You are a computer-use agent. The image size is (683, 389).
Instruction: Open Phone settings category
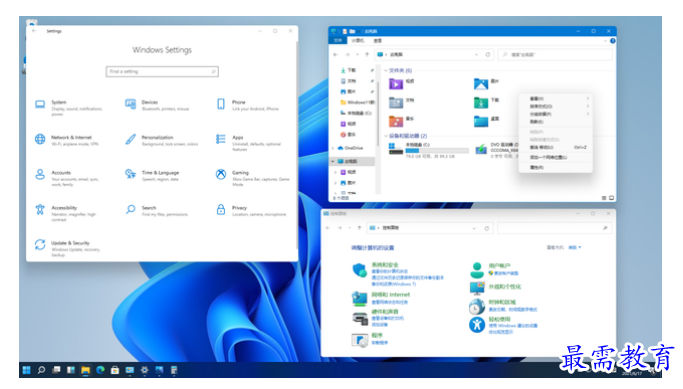click(x=247, y=105)
